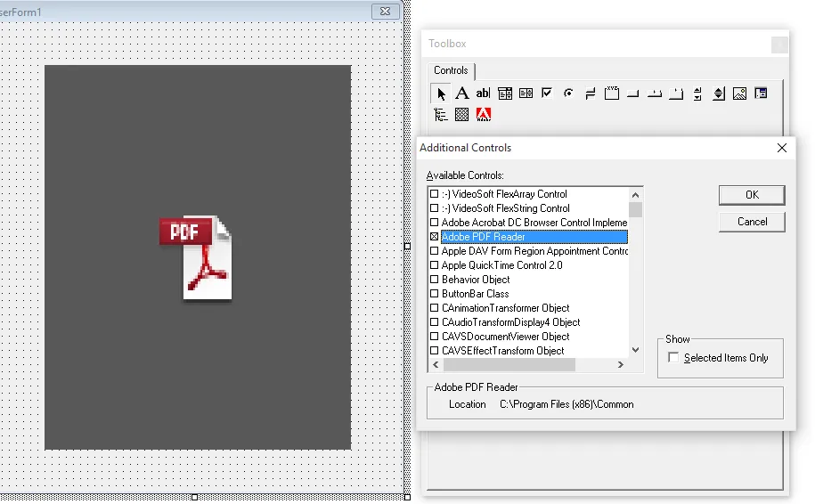Open the Controls tab in Toolbox
The height and width of the screenshot is (504, 815).
pos(451,70)
